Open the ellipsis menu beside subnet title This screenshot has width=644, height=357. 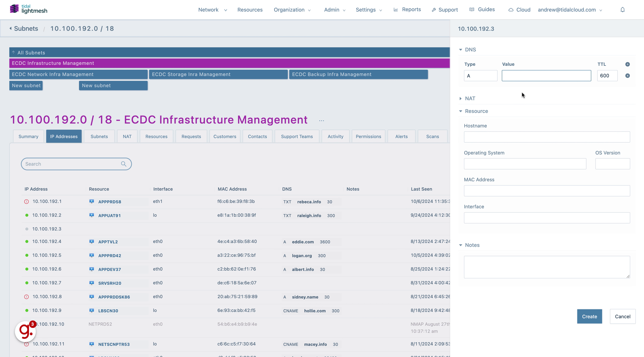pos(321,121)
